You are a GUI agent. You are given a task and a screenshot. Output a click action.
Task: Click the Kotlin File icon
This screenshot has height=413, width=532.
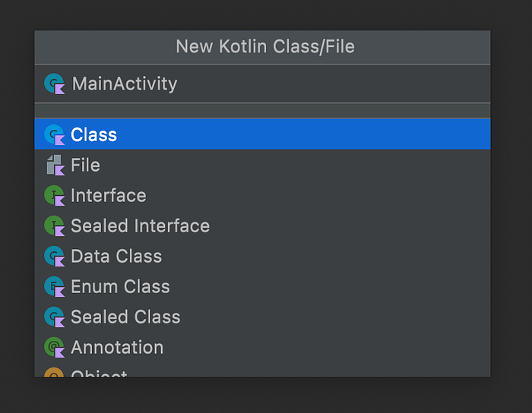(x=55, y=165)
